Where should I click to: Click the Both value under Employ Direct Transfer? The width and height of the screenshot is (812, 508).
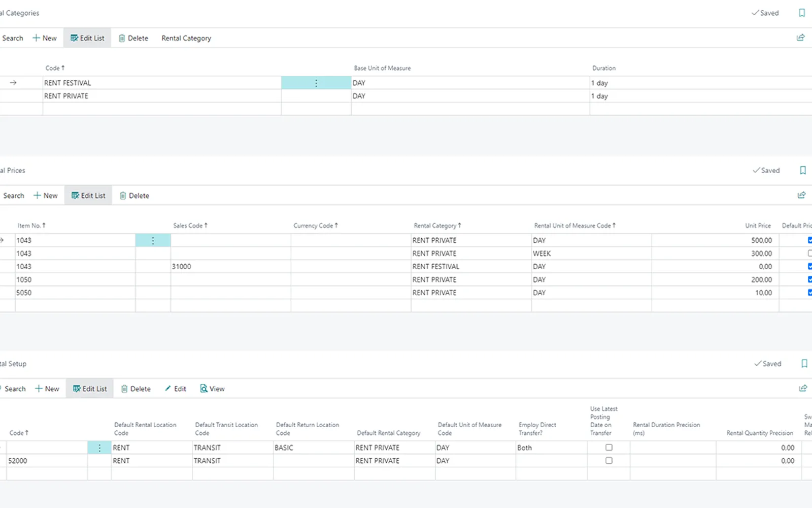click(552, 448)
